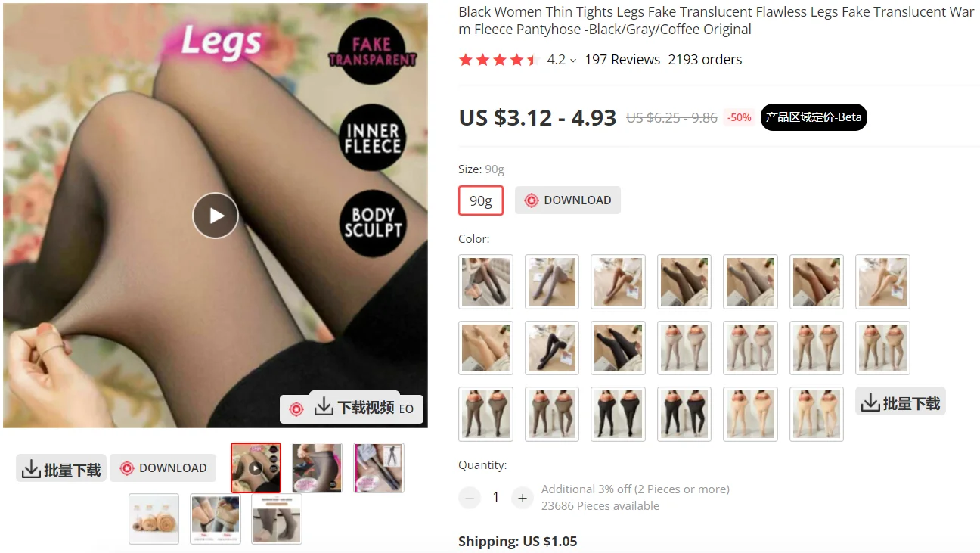Expand the 4.2 rating dropdown chevron

click(573, 61)
